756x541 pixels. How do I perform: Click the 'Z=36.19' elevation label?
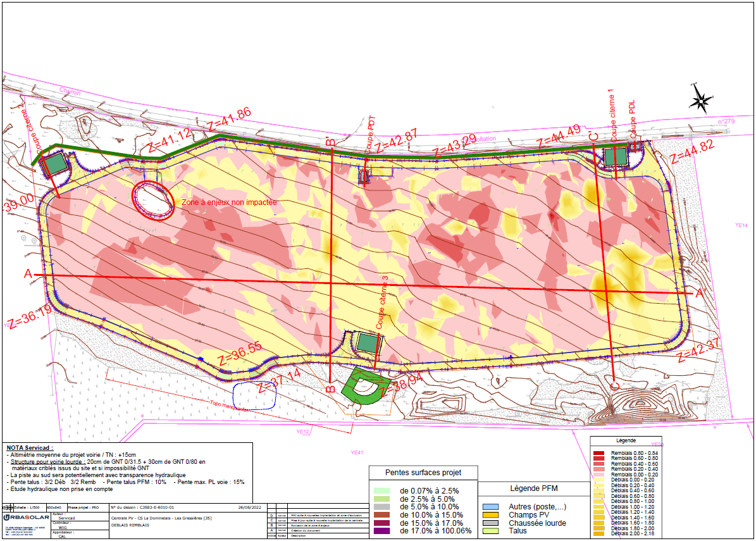click(x=29, y=317)
